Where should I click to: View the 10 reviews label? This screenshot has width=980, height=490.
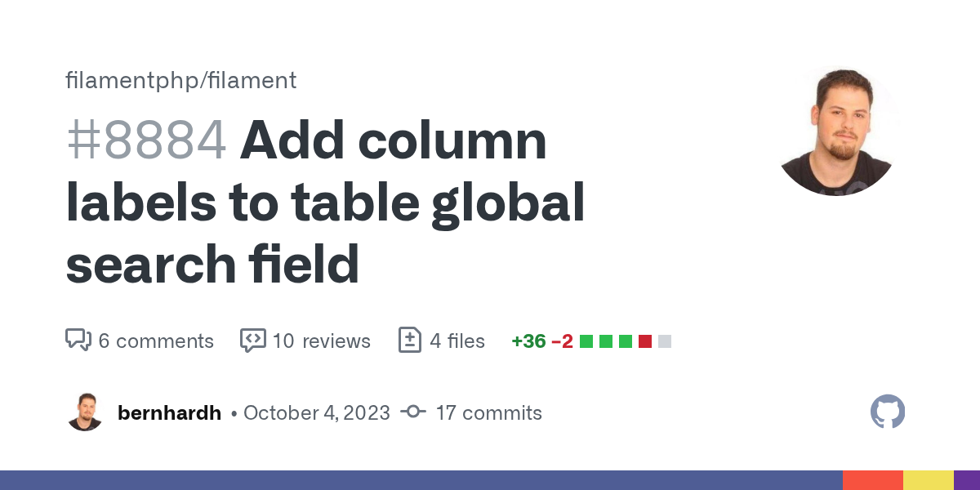(321, 341)
